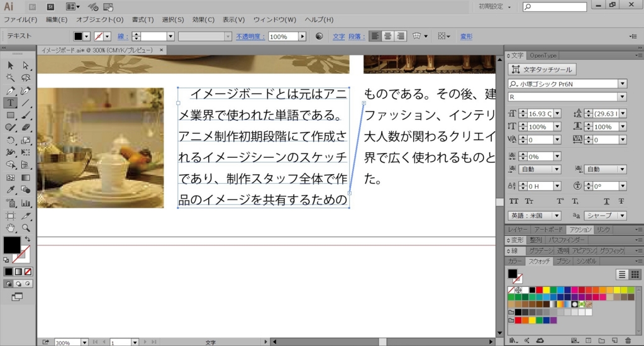
Task: Pick the Magic Wand tool
Action: [x=11, y=78]
